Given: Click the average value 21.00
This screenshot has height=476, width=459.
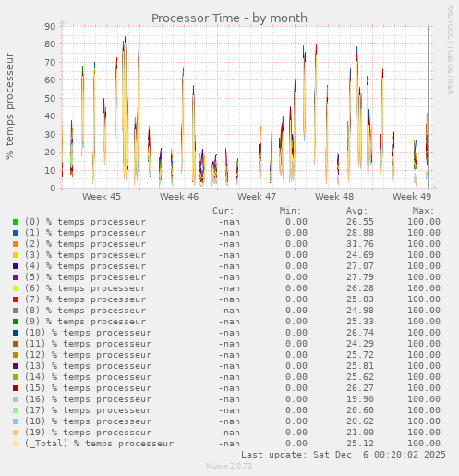Looking at the screenshot, I should 360,433.
